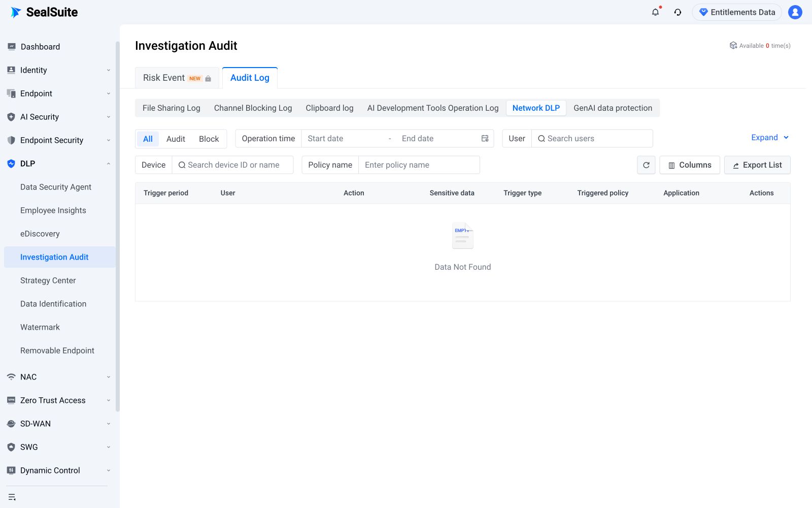The width and height of the screenshot is (812, 508).
Task: Expand the additional filters with Expand
Action: click(770, 138)
